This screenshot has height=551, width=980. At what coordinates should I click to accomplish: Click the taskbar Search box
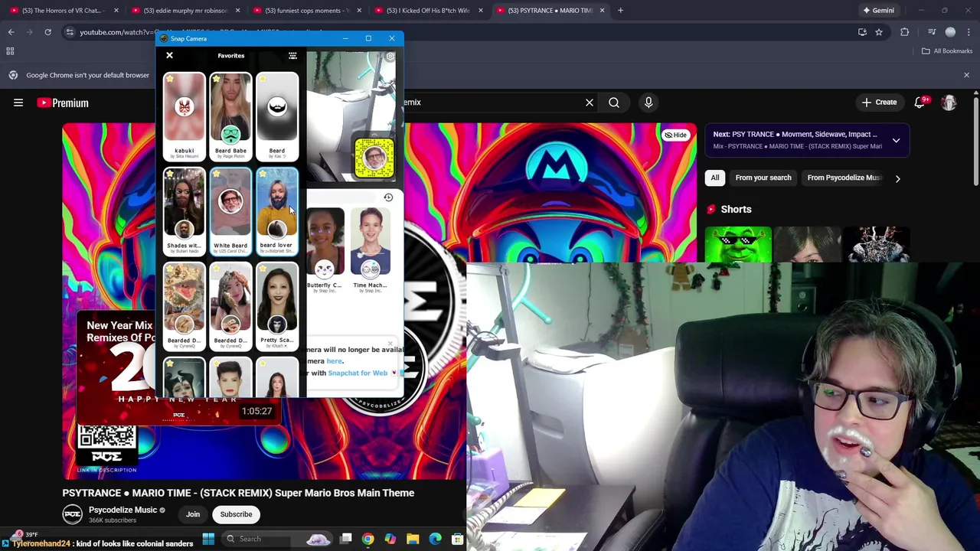[279, 539]
